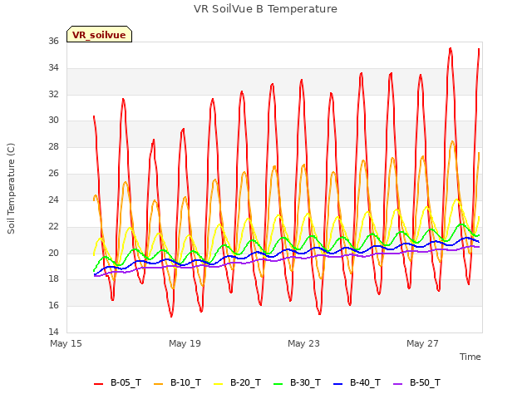
Task: Click the 16 y-axis tick label
Action: click(53, 305)
